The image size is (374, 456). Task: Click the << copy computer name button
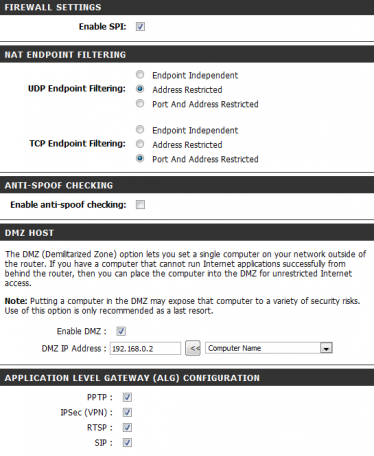click(x=193, y=348)
